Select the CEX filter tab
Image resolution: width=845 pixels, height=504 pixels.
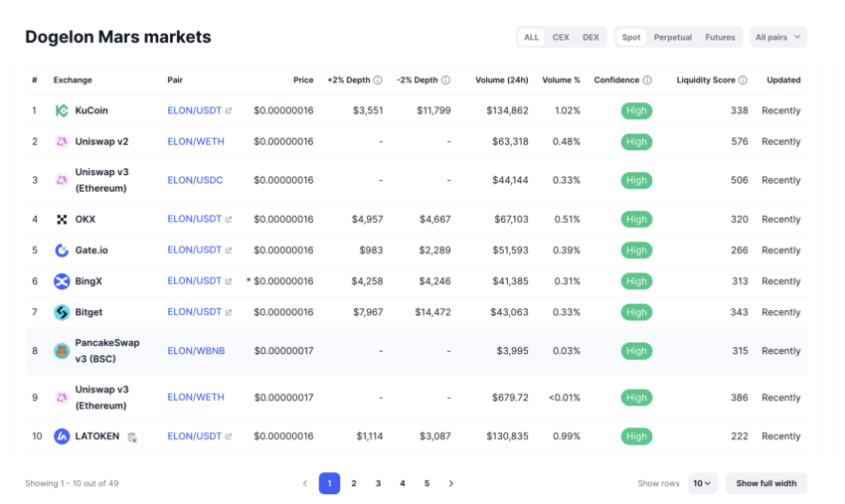click(x=561, y=37)
